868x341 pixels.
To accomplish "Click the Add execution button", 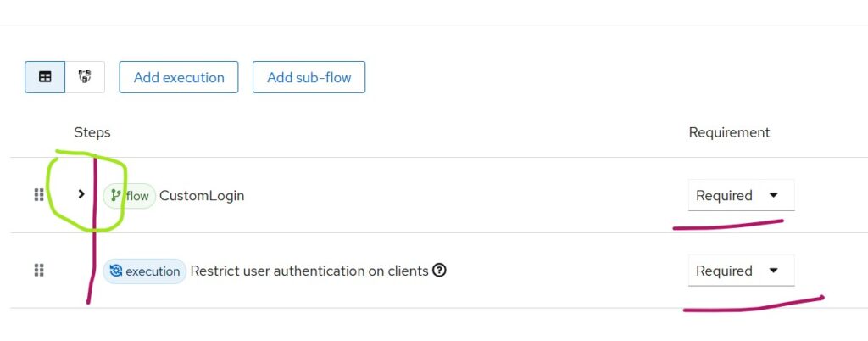I will [179, 77].
